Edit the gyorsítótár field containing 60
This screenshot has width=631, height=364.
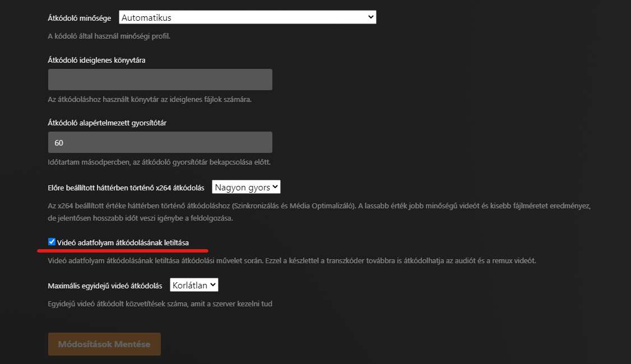pyautogui.click(x=160, y=142)
